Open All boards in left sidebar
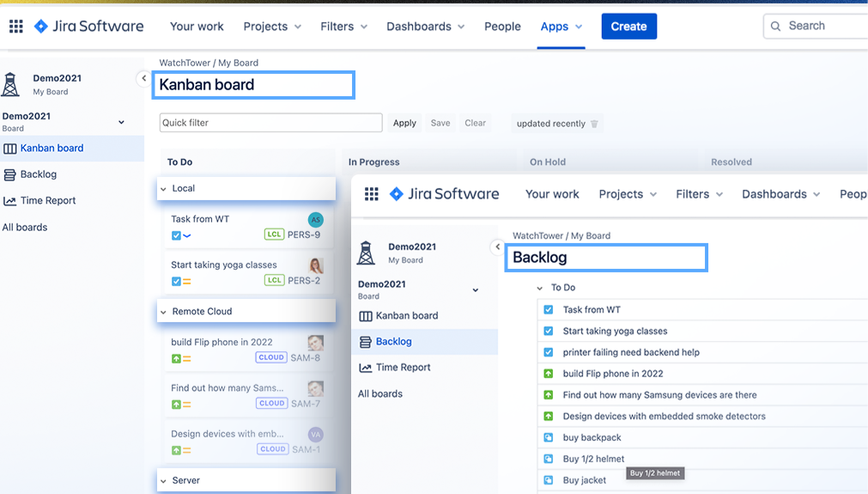The height and width of the screenshot is (494, 868). click(x=25, y=227)
